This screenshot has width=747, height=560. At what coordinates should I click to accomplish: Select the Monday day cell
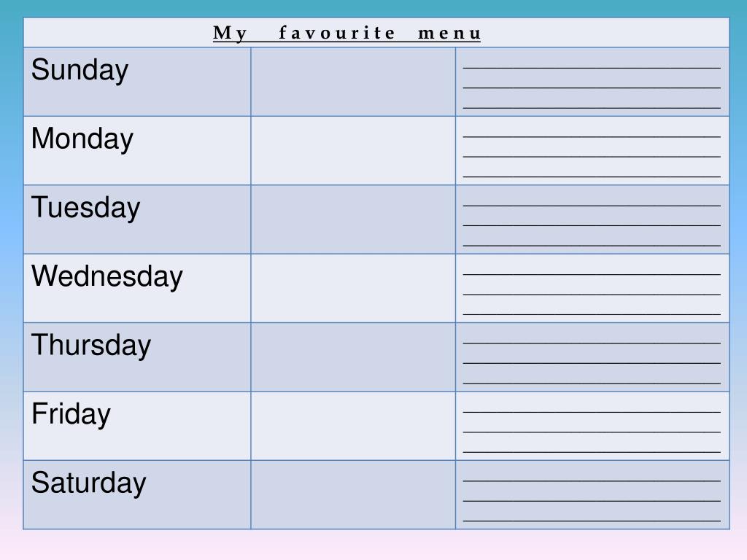pos(137,150)
